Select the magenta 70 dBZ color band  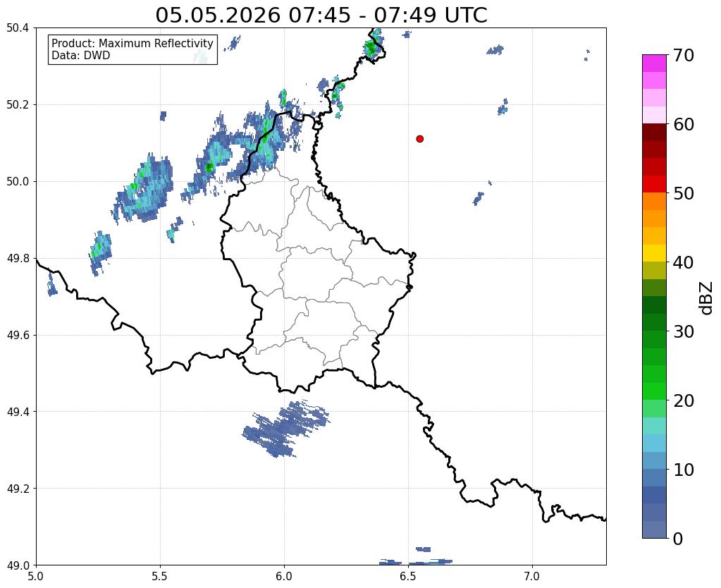click(x=654, y=63)
